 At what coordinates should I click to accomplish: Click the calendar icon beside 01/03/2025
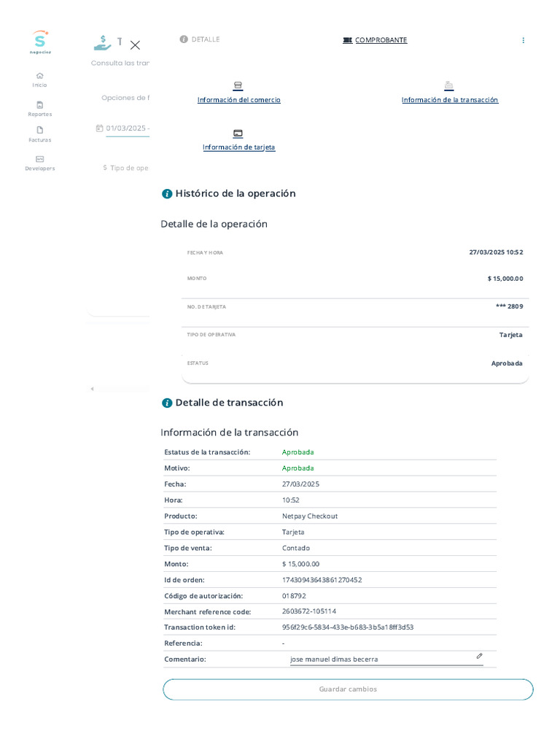[x=99, y=128]
